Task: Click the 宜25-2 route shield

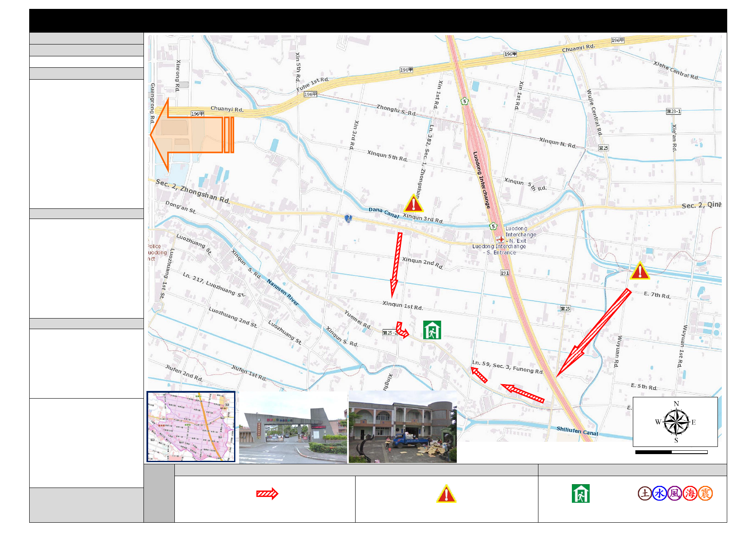Action: pyautogui.click(x=390, y=333)
